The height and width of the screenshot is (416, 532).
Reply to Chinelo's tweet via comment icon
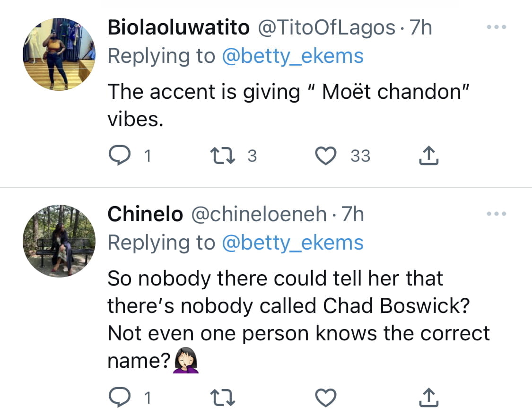pos(120,397)
